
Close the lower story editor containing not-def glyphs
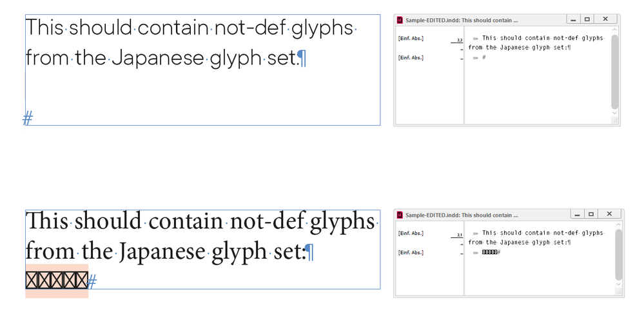[609, 214]
